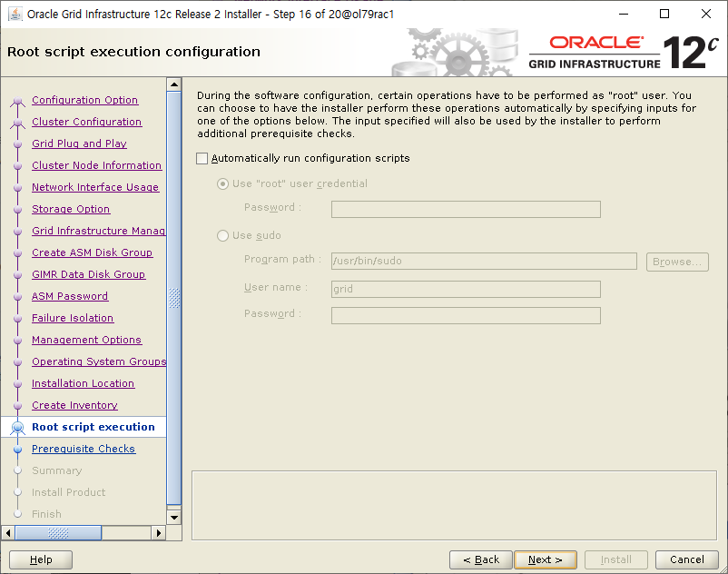Go to Network Interface Usage step
The height and width of the screenshot is (574, 728).
pyautogui.click(x=95, y=187)
